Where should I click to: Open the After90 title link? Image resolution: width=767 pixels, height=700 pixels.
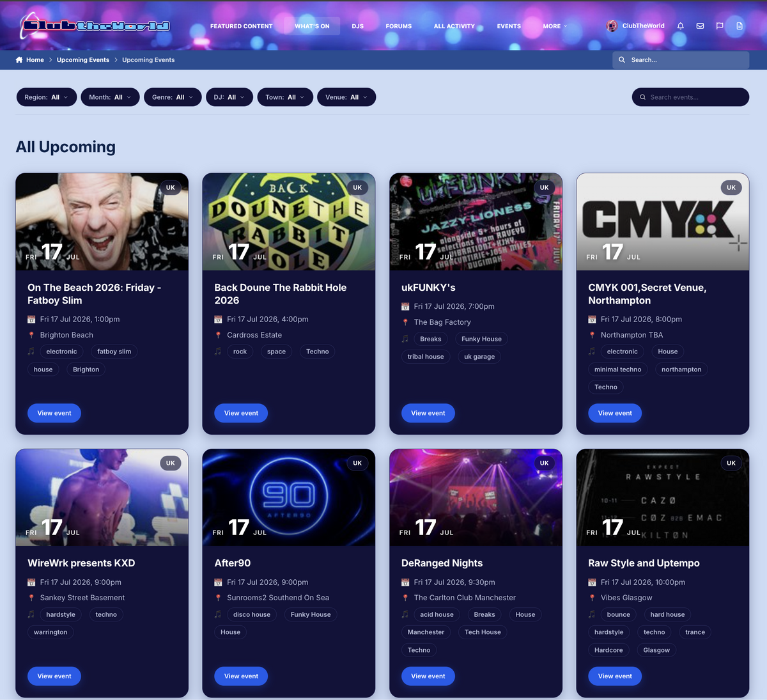[x=233, y=563]
